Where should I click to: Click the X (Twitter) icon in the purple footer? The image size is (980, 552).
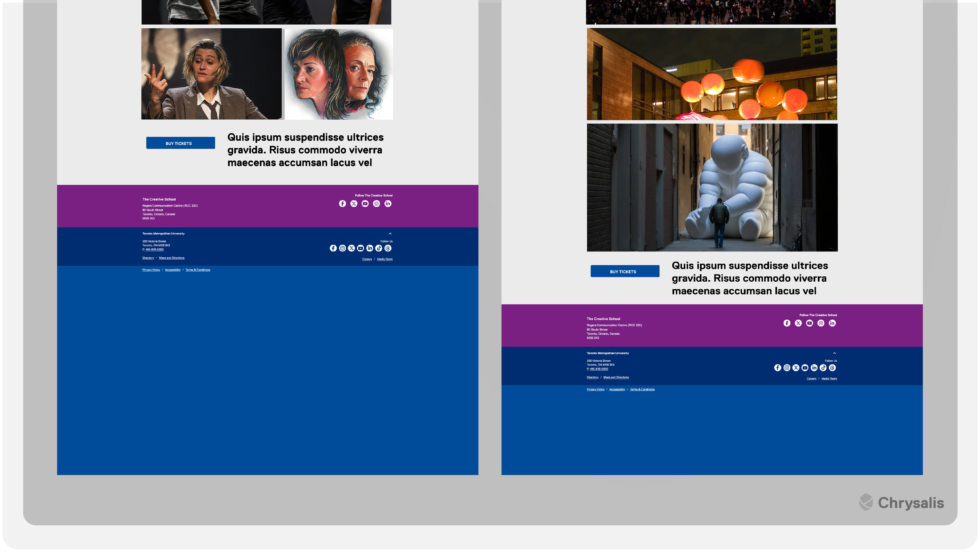pos(354,204)
